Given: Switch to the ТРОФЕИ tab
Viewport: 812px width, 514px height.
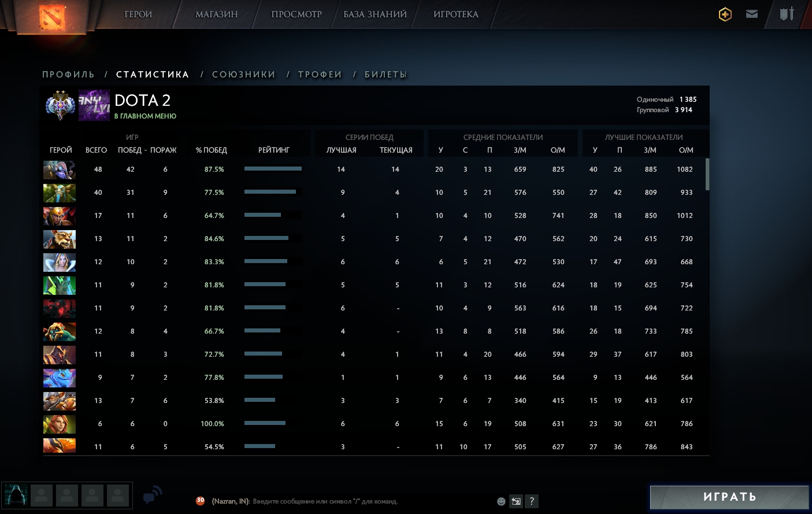Looking at the screenshot, I should 320,75.
